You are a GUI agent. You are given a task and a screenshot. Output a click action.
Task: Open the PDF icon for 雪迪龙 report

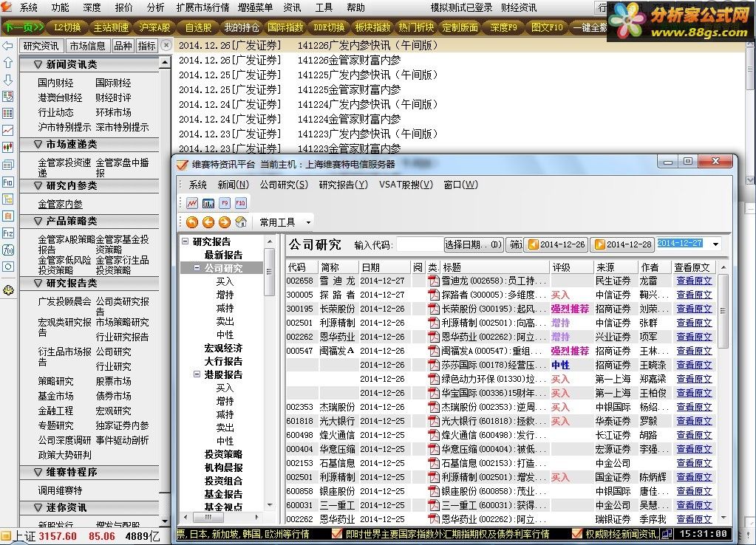coord(434,281)
